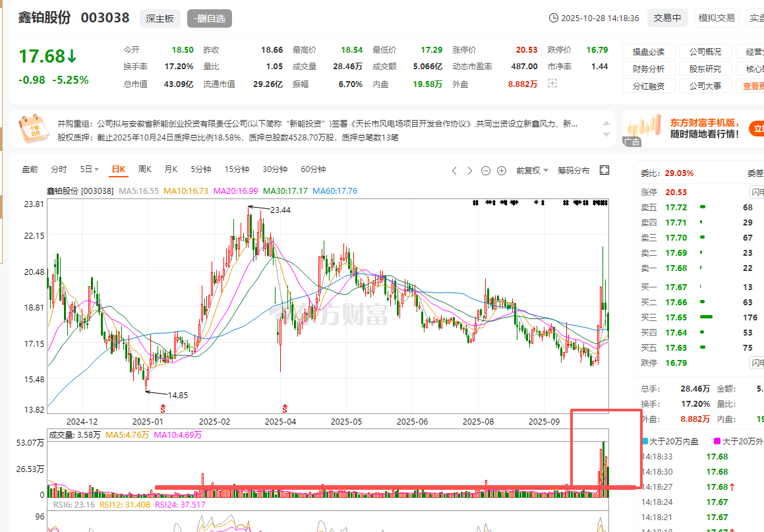Click the expand icon next to 外盘 stats
The height and width of the screenshot is (532, 764).
pyautogui.click(x=552, y=84)
